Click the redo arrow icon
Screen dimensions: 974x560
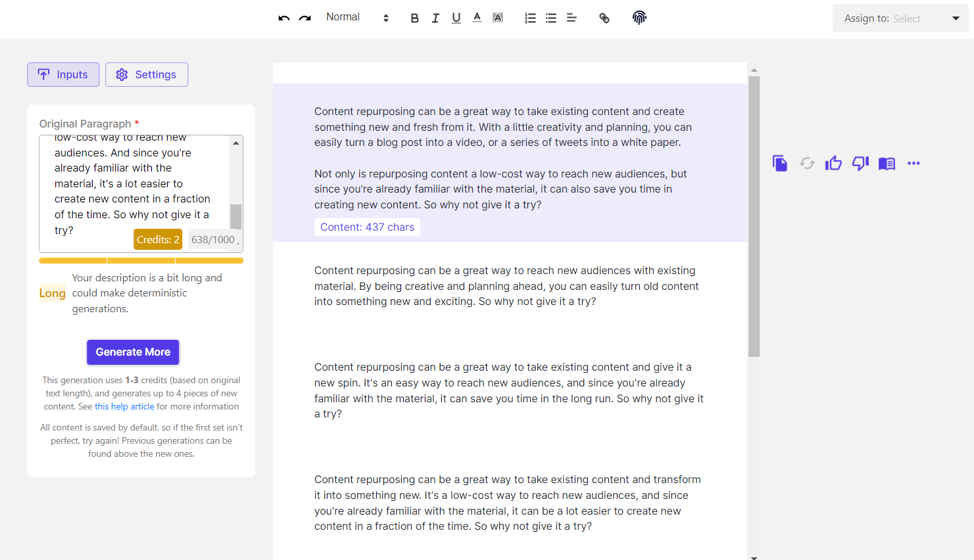coord(304,18)
